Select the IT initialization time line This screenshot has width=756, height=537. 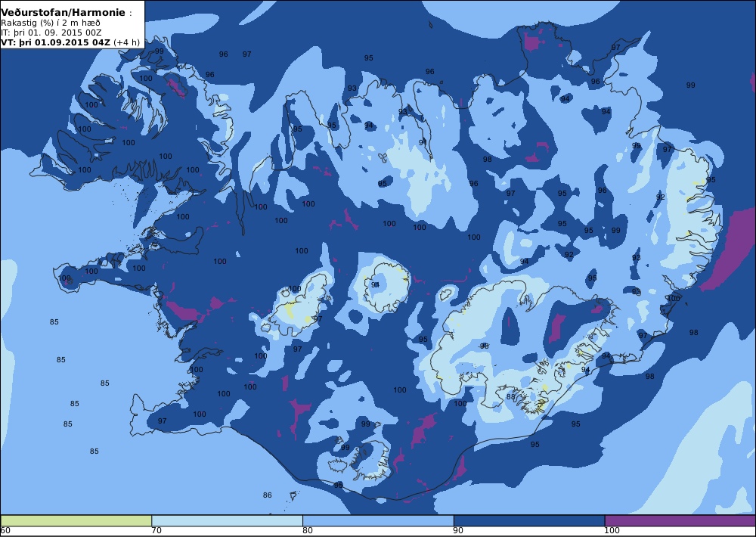point(51,33)
